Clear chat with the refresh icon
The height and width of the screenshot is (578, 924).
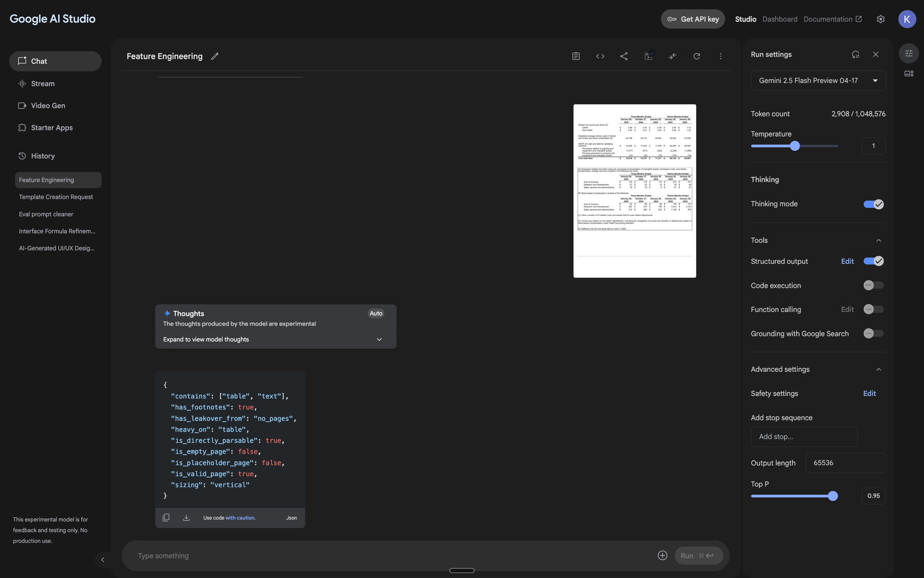697,56
